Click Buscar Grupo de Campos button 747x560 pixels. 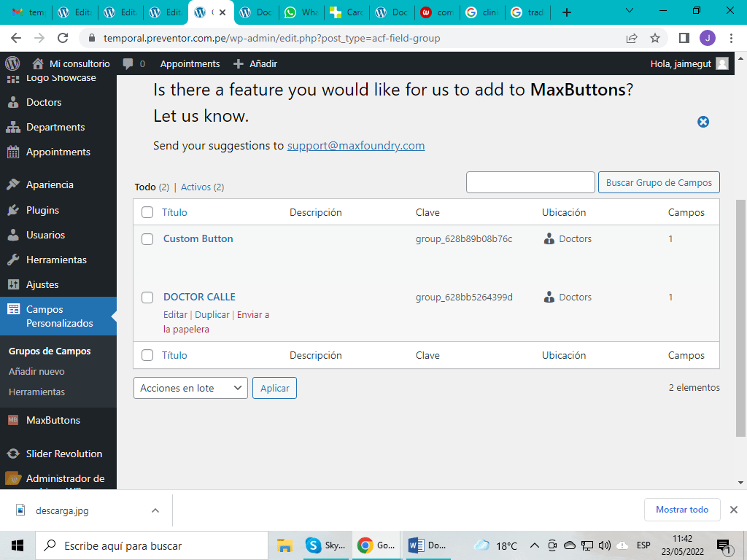point(659,182)
